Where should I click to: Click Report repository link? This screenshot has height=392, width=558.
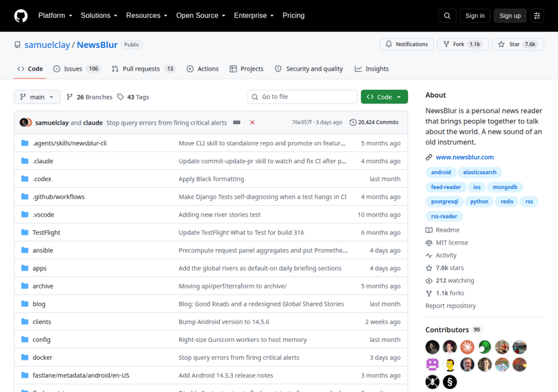[x=451, y=306]
